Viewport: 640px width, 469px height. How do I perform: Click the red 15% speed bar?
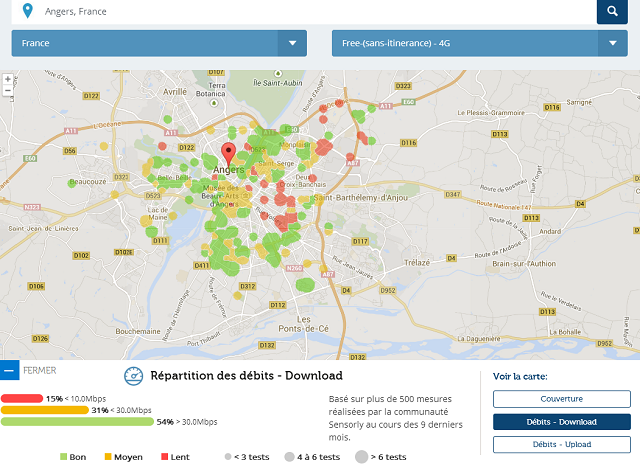pyautogui.click(x=22, y=398)
